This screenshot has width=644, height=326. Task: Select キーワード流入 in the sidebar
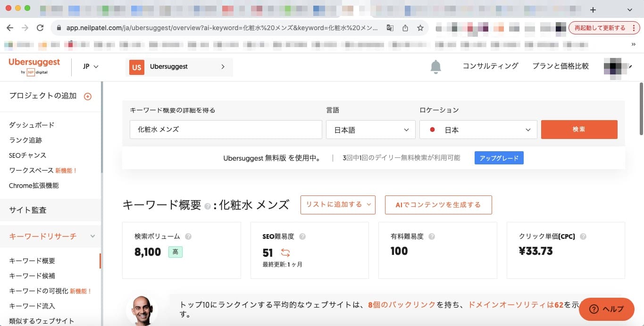coord(32,306)
